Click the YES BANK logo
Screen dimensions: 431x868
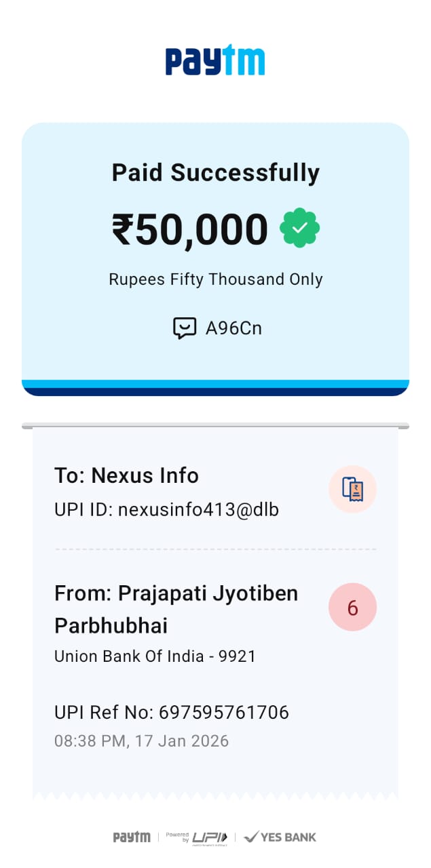280,837
